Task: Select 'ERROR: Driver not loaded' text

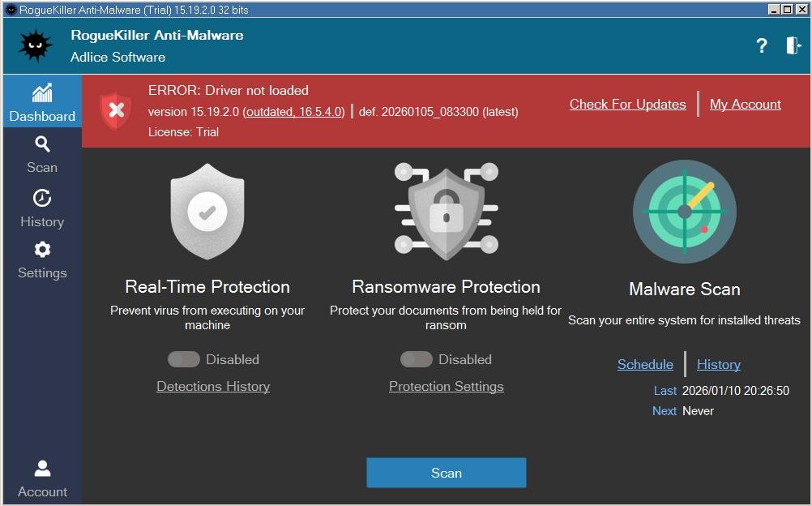Action: click(229, 90)
